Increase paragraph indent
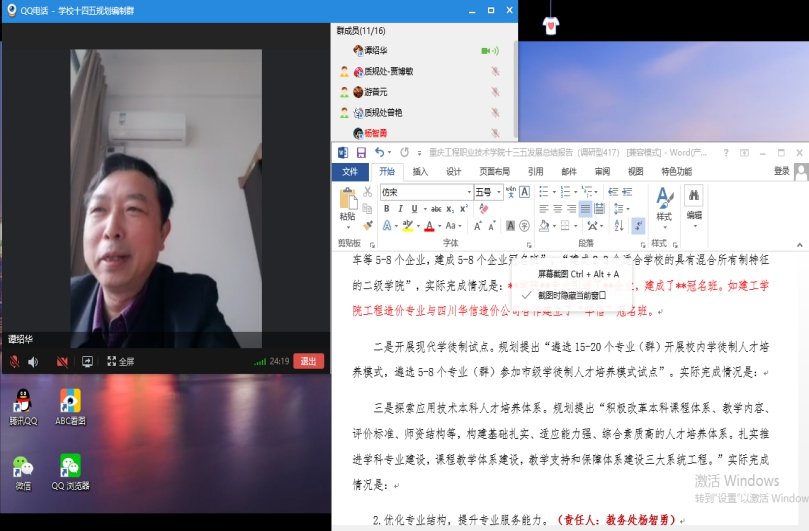809x531 pixels. pos(627,192)
